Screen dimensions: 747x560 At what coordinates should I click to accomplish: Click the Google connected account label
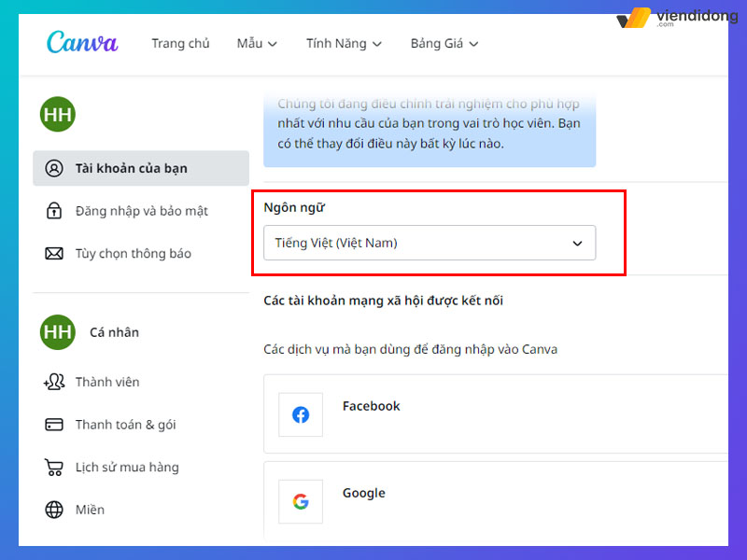pyautogui.click(x=364, y=493)
